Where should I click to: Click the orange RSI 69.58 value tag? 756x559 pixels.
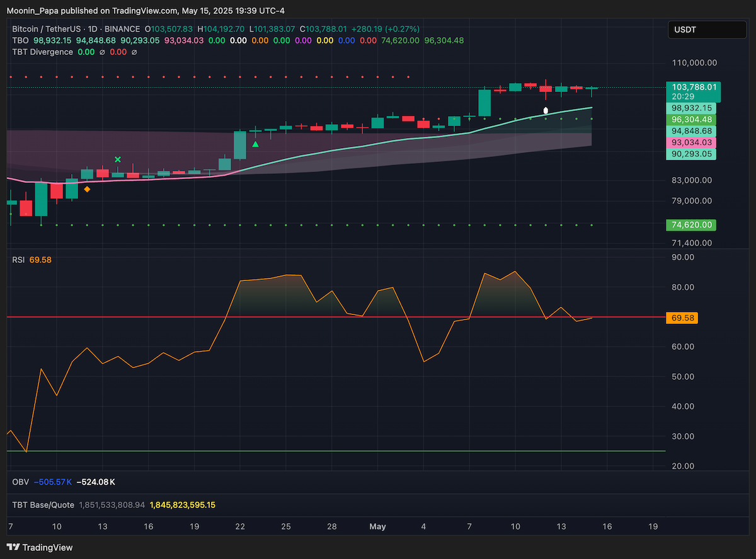(x=682, y=318)
